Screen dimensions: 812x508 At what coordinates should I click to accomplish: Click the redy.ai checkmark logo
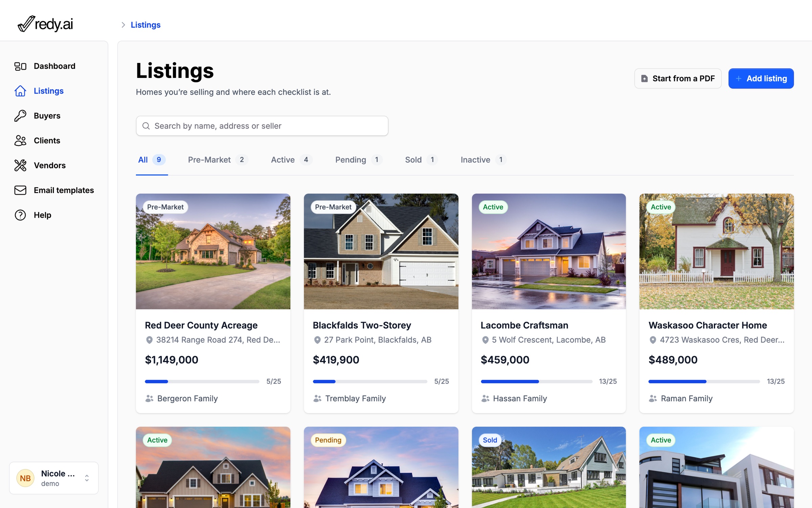tap(45, 24)
